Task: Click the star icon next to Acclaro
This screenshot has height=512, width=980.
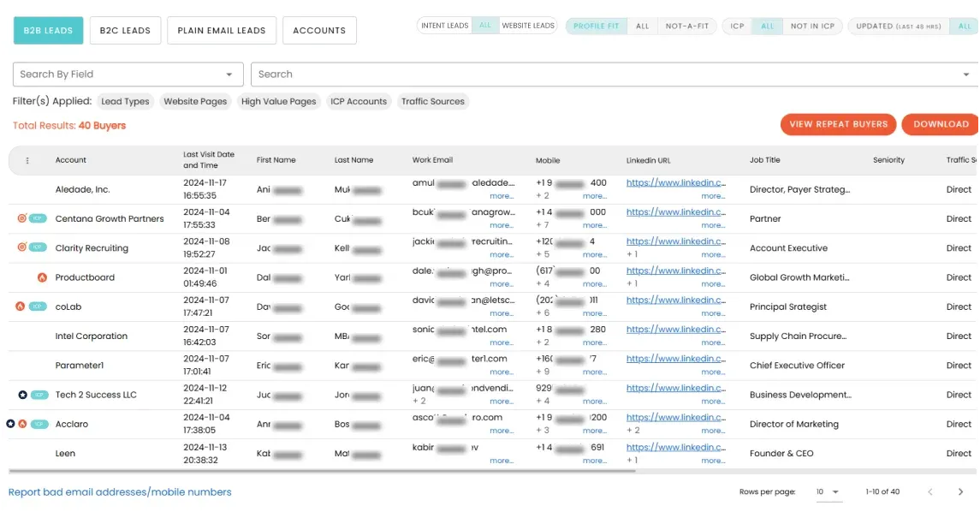Action: pyautogui.click(x=11, y=424)
